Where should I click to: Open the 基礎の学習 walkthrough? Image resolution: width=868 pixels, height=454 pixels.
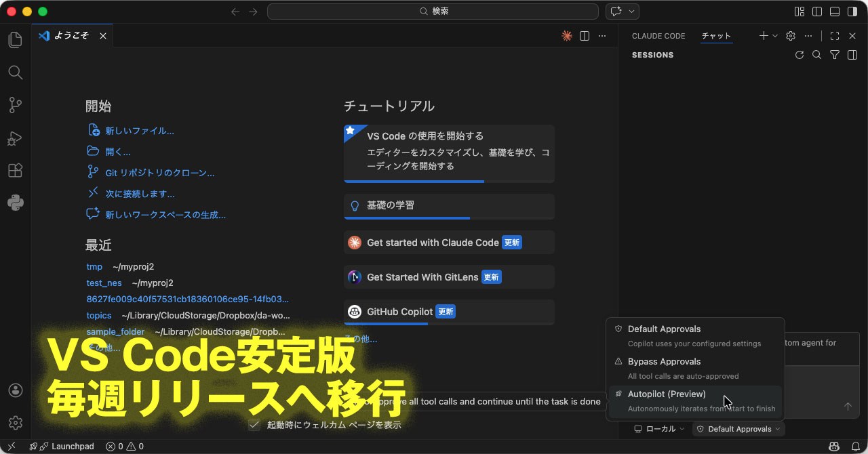click(x=449, y=207)
